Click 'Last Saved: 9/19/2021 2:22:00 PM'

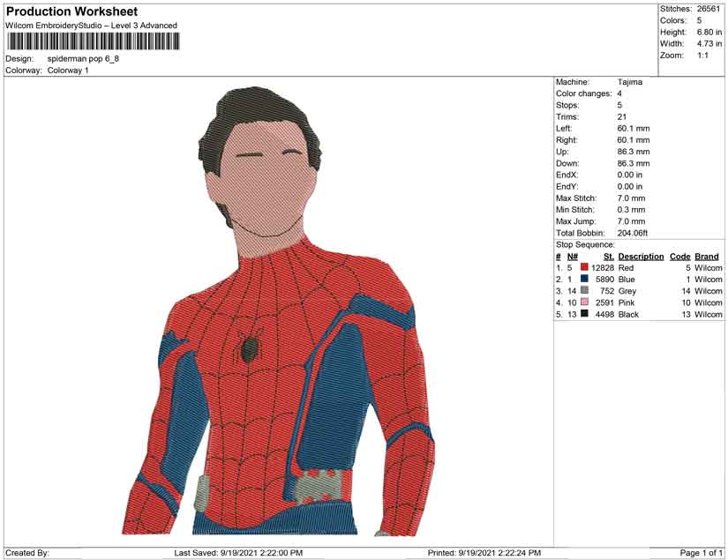(x=238, y=553)
